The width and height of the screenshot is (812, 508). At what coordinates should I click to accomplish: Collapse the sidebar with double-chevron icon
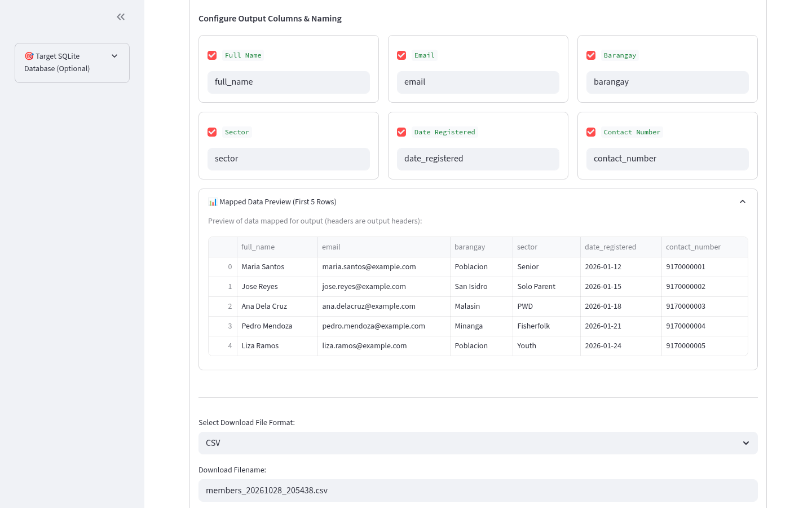[121, 17]
